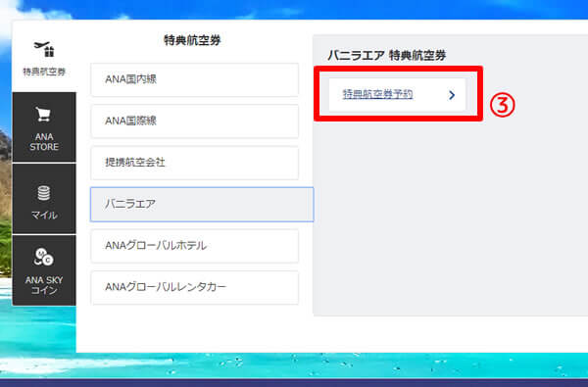
Task: Open the ANA STORE shopping cart icon
Action: pos(43,115)
